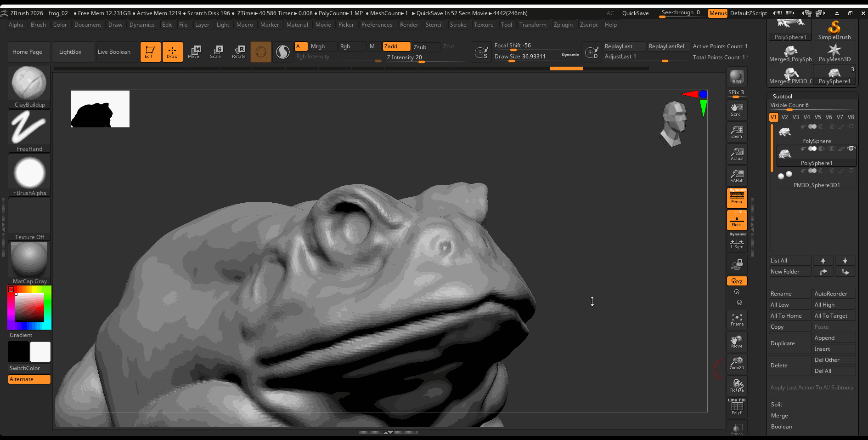Click the BPR render icon
Viewport: 868px width, 440px height.
coord(737,77)
